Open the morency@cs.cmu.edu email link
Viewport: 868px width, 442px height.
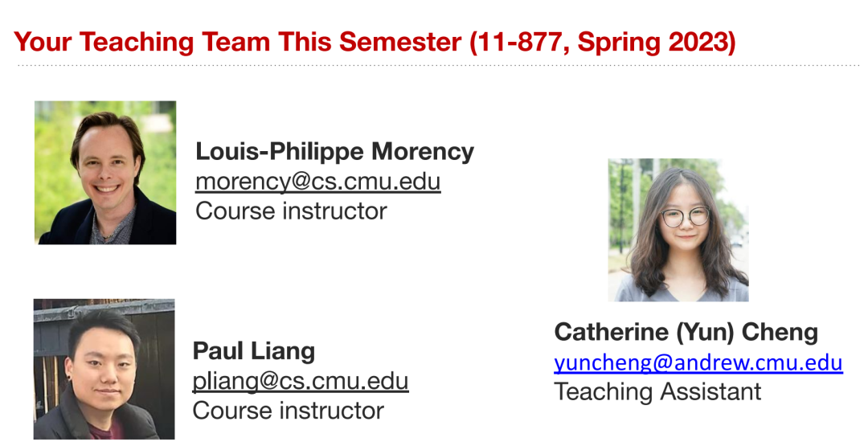pos(317,182)
